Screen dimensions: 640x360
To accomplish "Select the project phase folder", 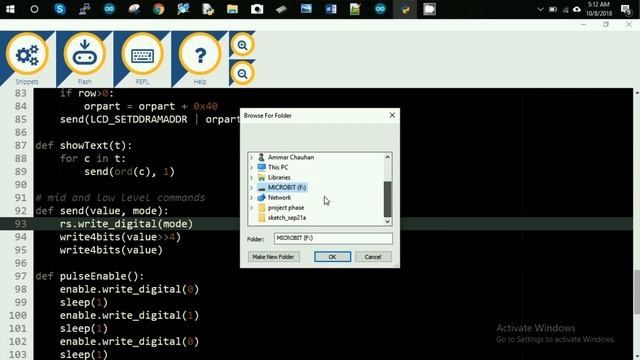I will click(x=286, y=208).
